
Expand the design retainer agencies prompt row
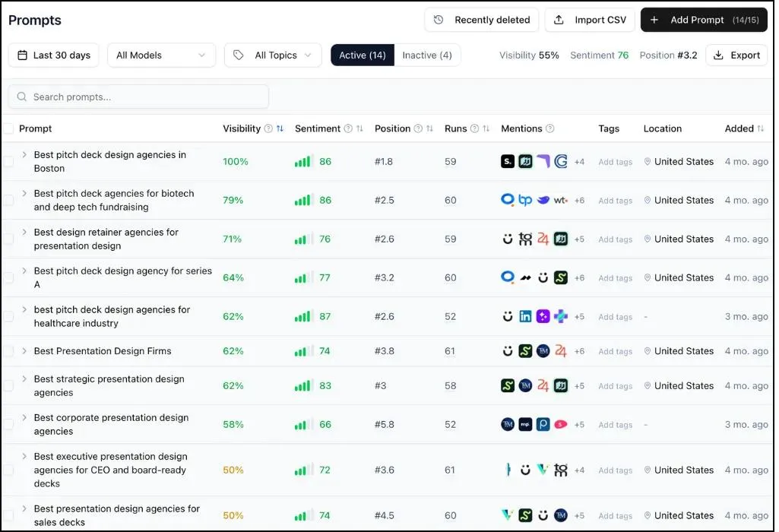(x=24, y=233)
